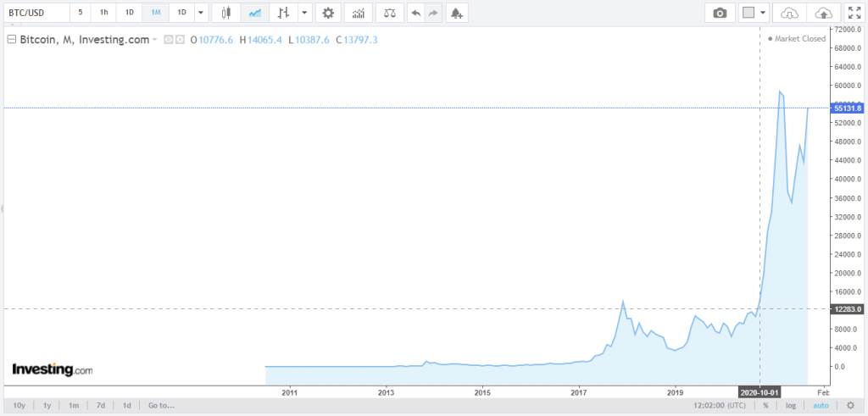
Task: Set time range to 10y
Action: [x=19, y=405]
